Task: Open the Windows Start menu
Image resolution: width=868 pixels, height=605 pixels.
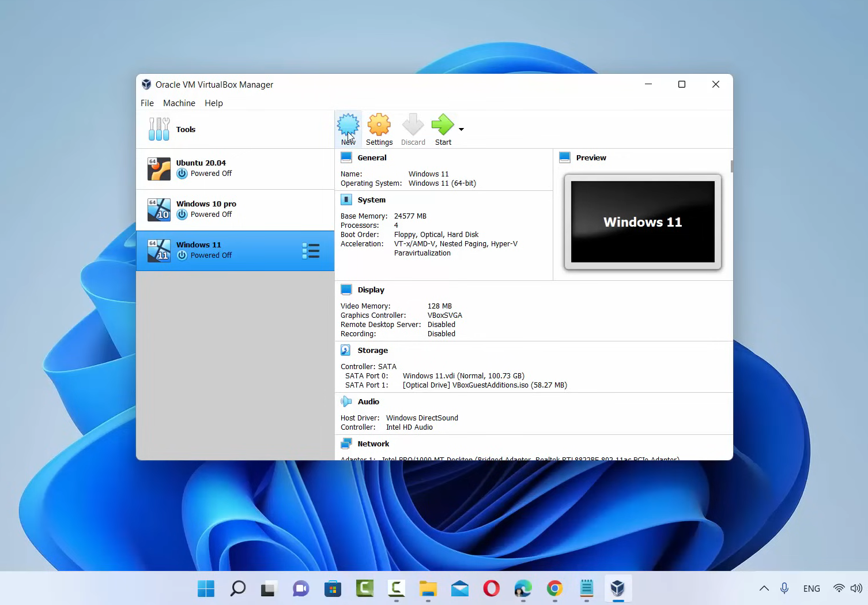Action: 206,588
